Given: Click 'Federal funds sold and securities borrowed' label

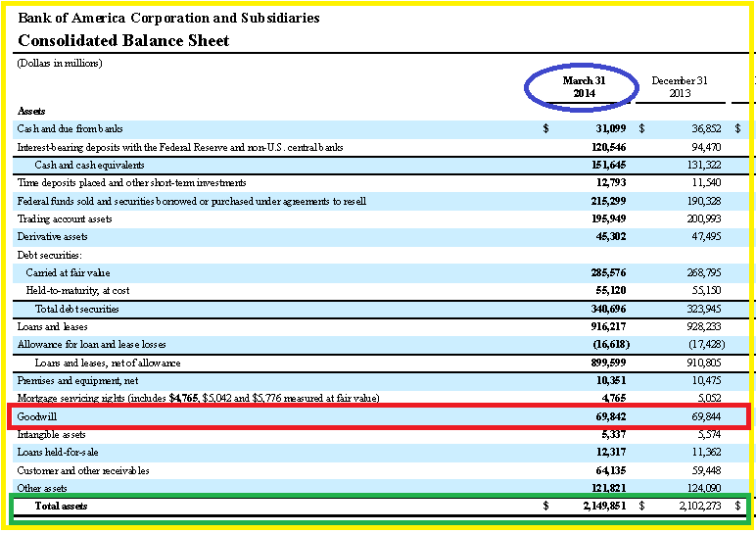Looking at the screenshot, I should (x=191, y=201).
